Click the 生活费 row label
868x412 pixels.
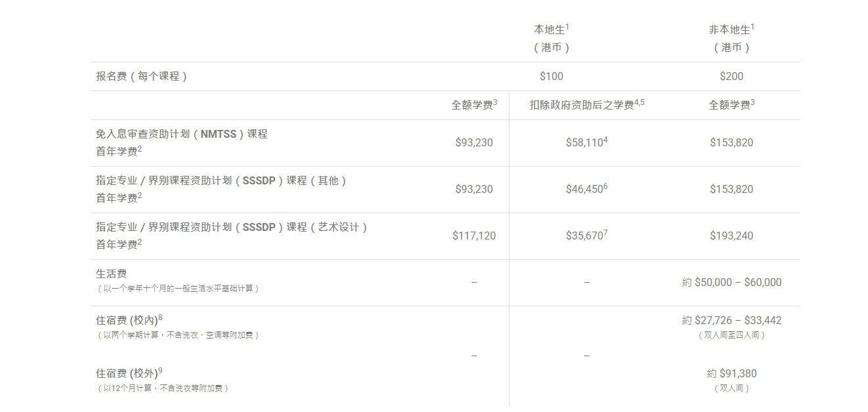tap(112, 274)
